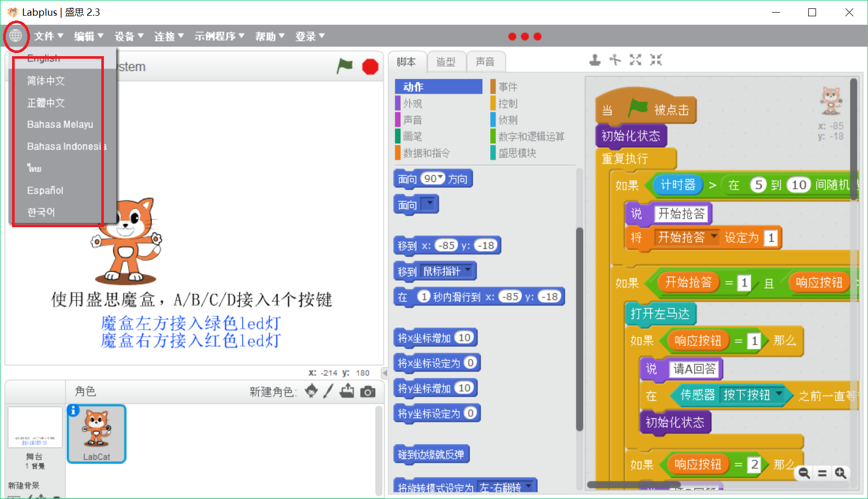Switch to the 造型 tab
The width and height of the screenshot is (868, 499).
click(x=446, y=62)
